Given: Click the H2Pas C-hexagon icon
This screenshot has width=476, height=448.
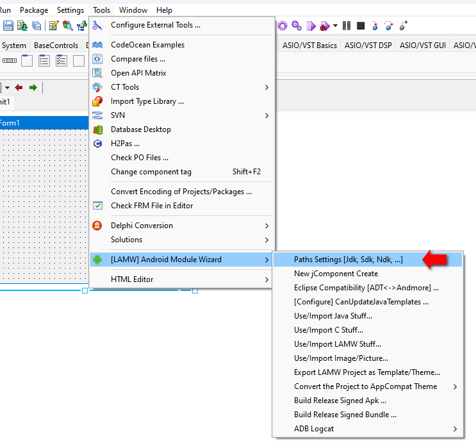Looking at the screenshot, I should (x=97, y=144).
